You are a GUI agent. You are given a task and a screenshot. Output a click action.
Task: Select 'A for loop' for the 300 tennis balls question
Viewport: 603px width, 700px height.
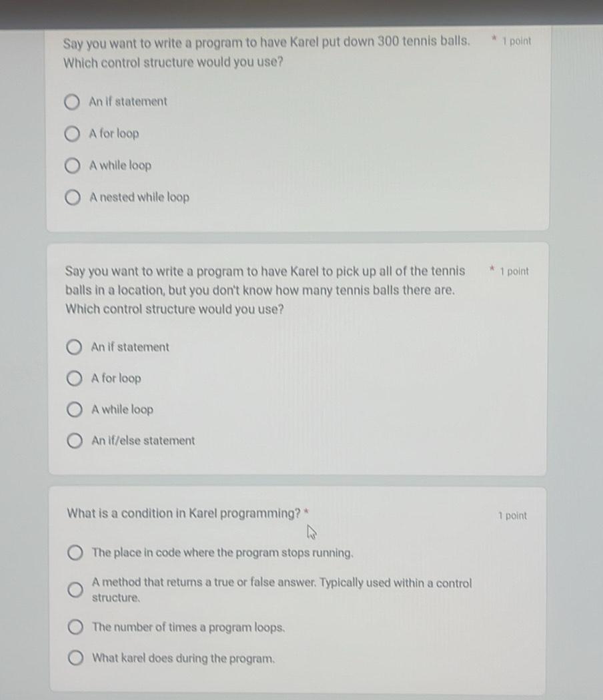pyautogui.click(x=73, y=133)
